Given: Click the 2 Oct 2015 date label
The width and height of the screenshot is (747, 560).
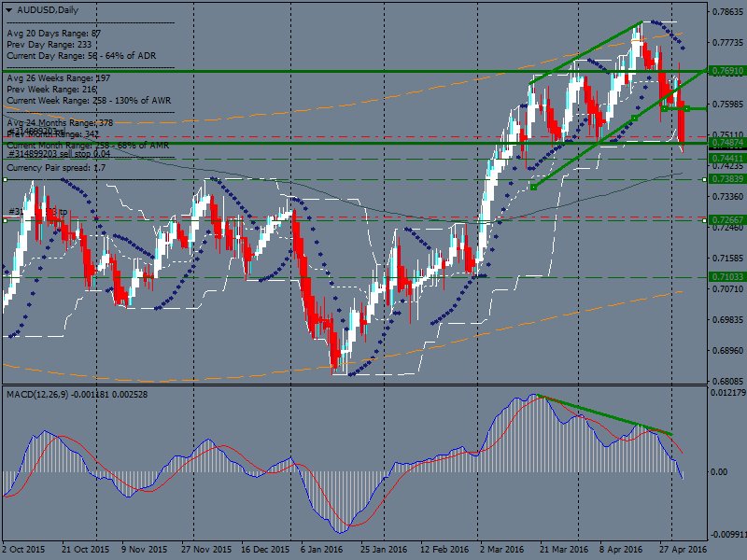Looking at the screenshot, I should coord(23,549).
